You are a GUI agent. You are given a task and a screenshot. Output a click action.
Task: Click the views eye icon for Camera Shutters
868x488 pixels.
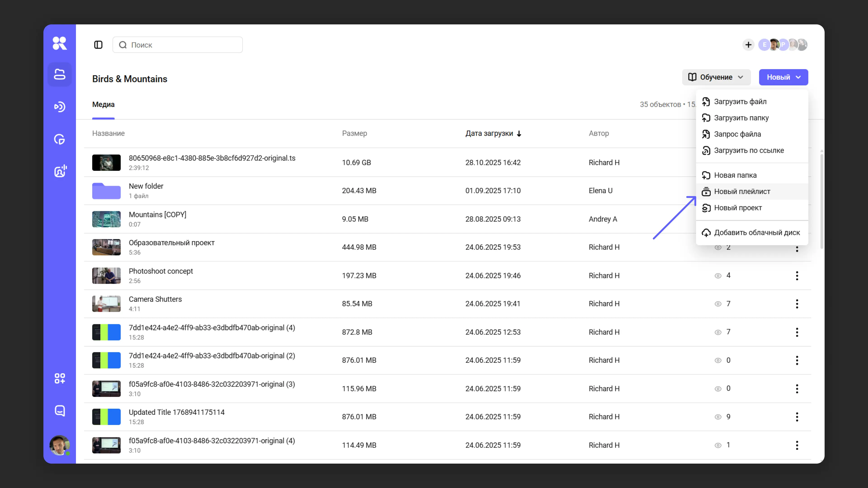[x=718, y=304]
